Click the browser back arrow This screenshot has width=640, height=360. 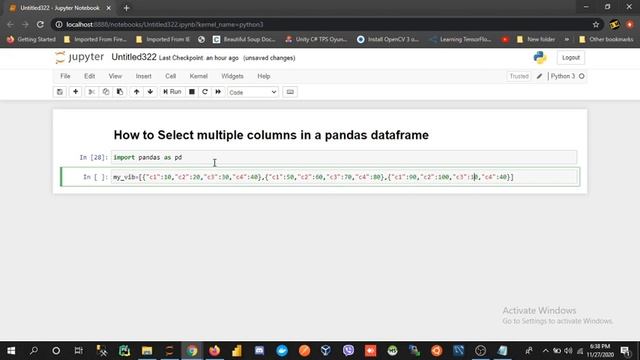tap(10, 24)
